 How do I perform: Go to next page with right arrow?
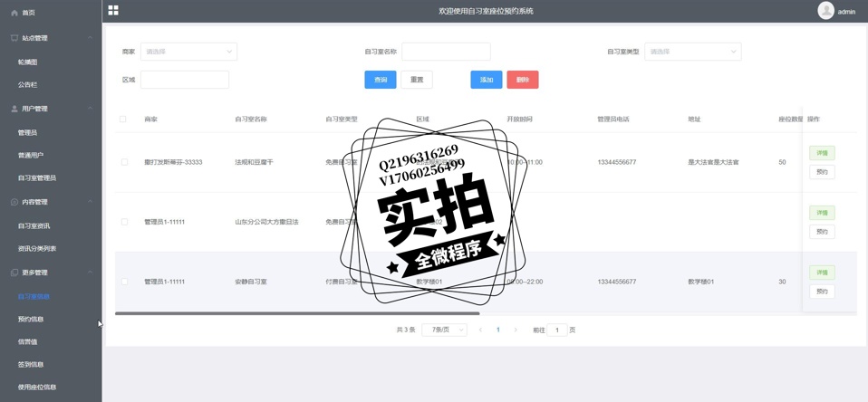point(516,330)
